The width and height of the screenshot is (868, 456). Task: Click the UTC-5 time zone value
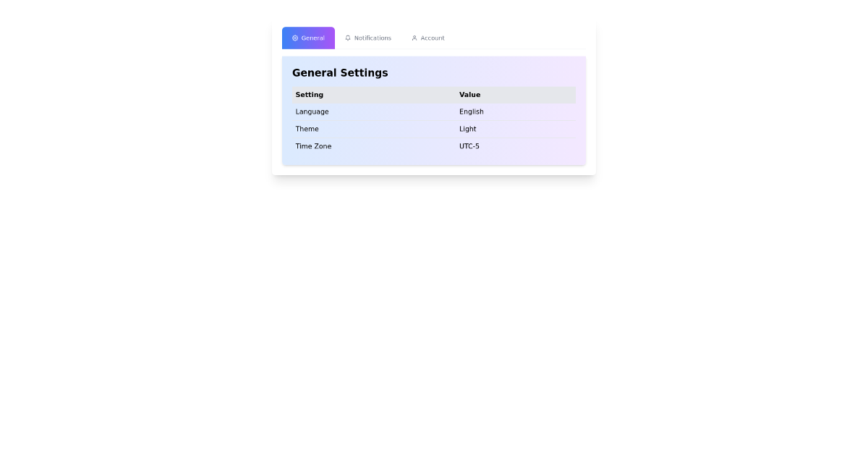[469, 146]
